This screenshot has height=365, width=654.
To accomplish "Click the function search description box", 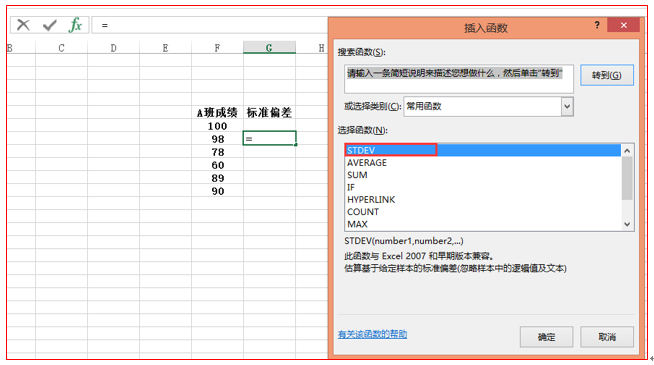I will point(459,79).
